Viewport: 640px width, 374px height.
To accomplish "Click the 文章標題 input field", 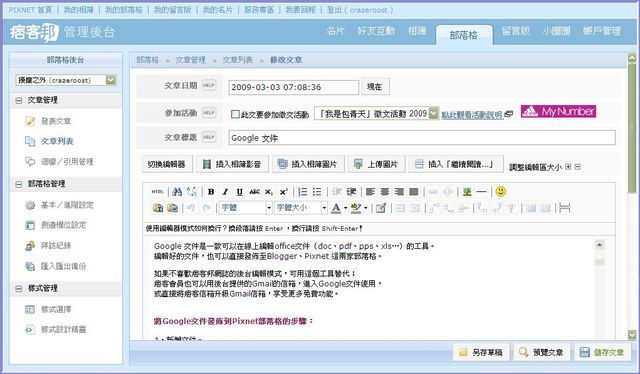I will [422, 138].
